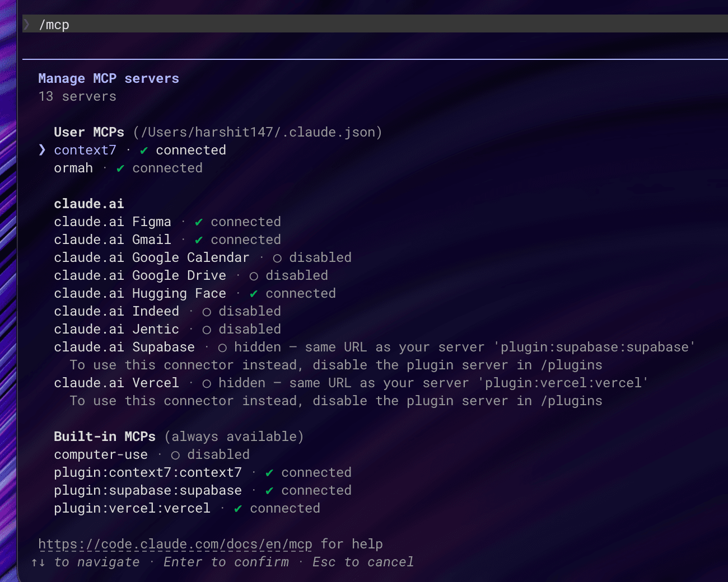728x582 pixels.
Task: Choose the claude.ai Jentic server
Action: click(167, 329)
